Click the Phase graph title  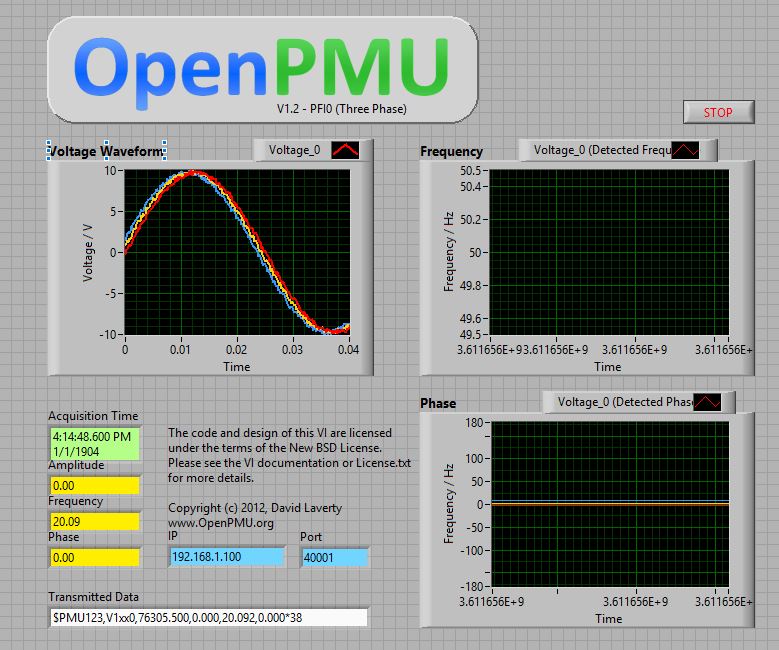(x=438, y=403)
